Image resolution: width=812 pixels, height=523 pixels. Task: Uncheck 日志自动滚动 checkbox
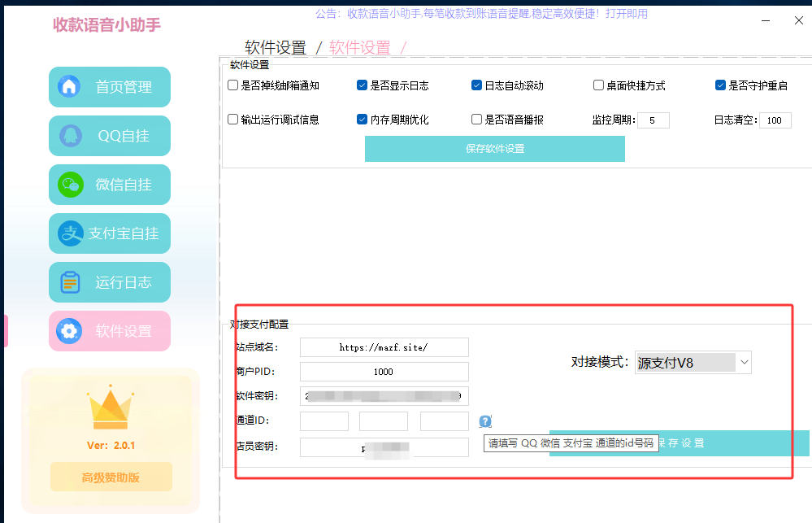476,85
